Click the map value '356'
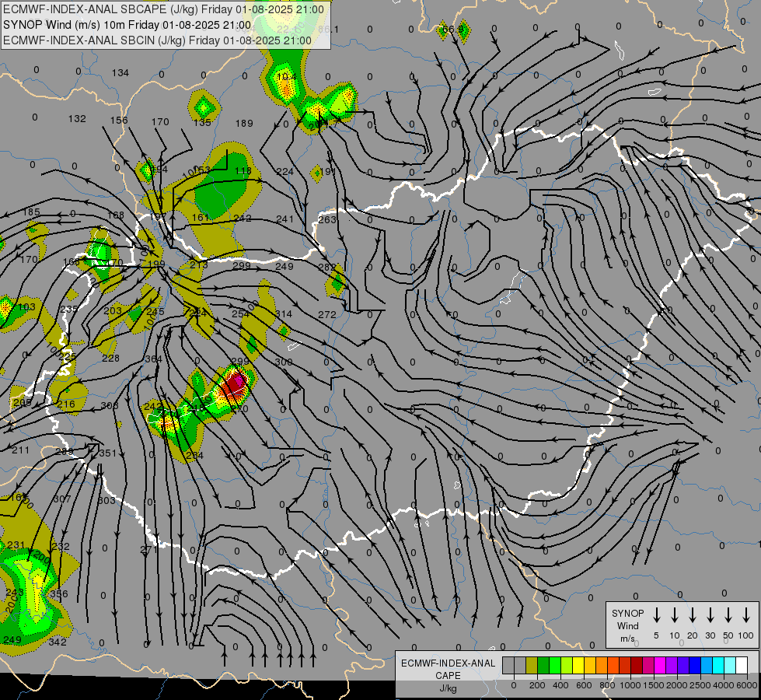This screenshot has height=700, width=761. point(59,593)
